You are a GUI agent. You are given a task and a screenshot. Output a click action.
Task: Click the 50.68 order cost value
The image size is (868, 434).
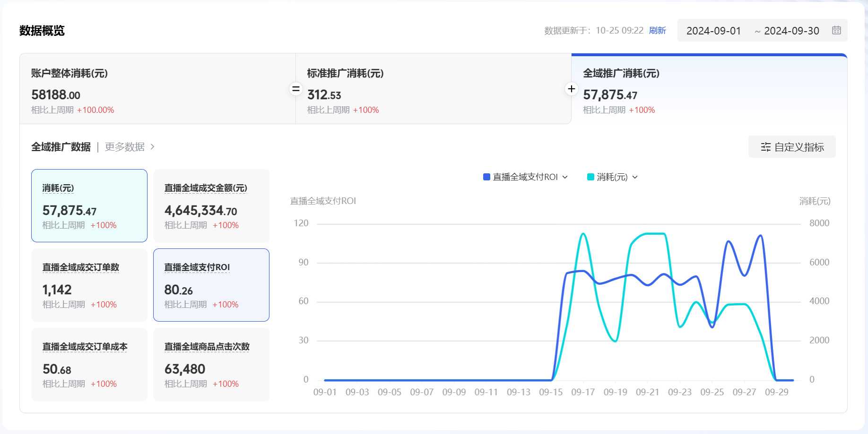point(57,369)
